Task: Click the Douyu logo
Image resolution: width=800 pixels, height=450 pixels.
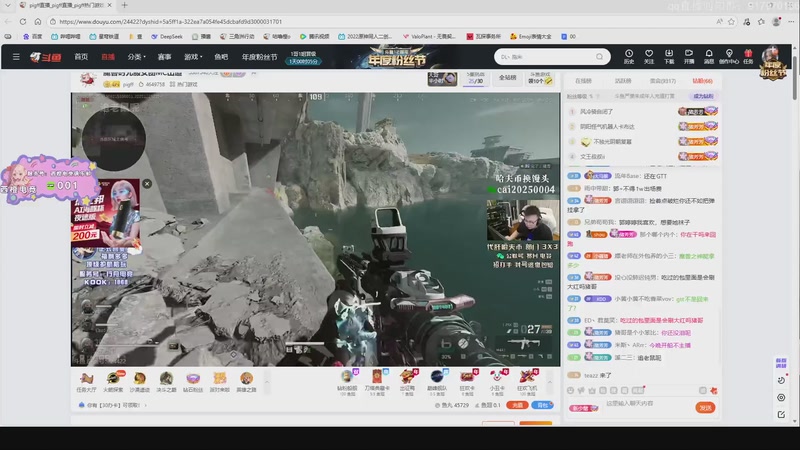Action: 45,57
